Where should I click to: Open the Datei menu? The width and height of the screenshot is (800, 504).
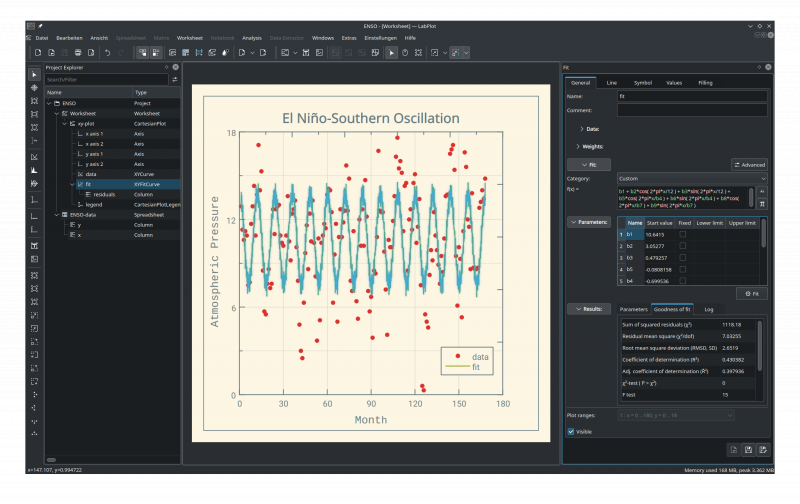[x=42, y=38]
